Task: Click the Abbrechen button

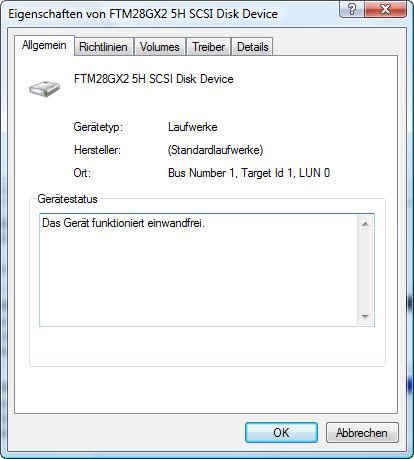Action: point(362,433)
